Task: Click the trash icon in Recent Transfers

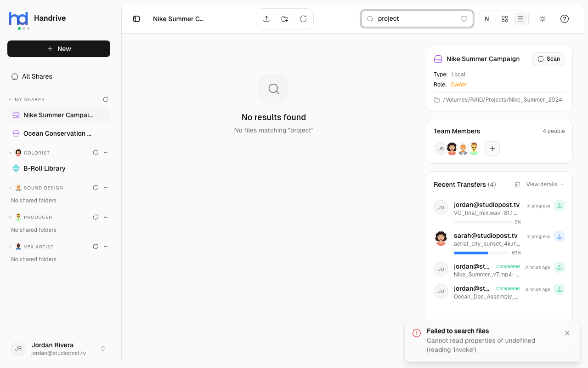Action: (517, 184)
